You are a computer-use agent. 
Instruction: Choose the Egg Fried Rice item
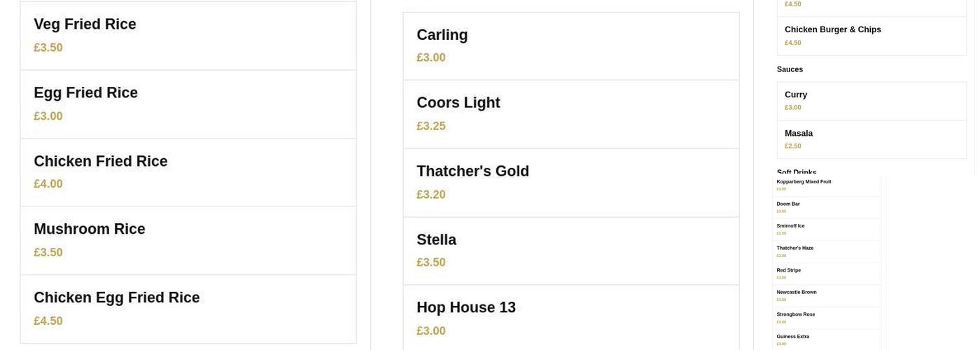coord(188,104)
